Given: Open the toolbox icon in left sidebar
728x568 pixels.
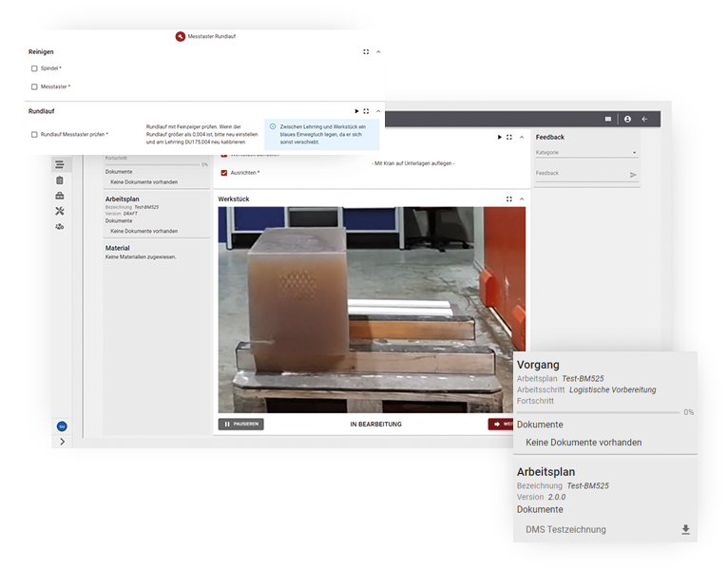Looking at the screenshot, I should pos(60,196).
